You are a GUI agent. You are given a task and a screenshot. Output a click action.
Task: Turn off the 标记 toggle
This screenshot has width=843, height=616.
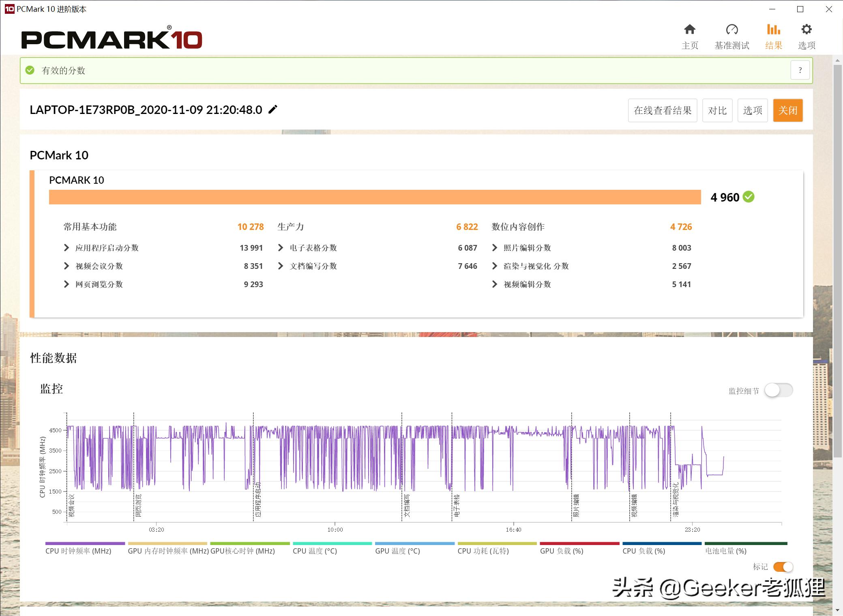coord(783,567)
